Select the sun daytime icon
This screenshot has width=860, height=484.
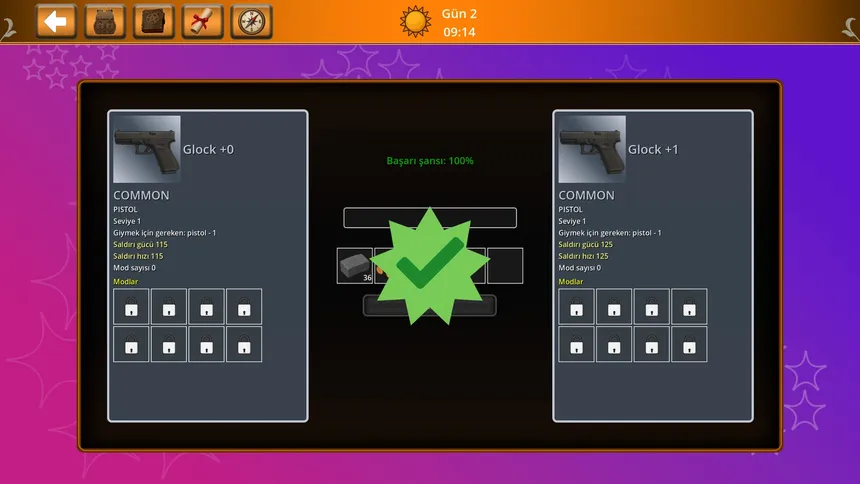415,21
